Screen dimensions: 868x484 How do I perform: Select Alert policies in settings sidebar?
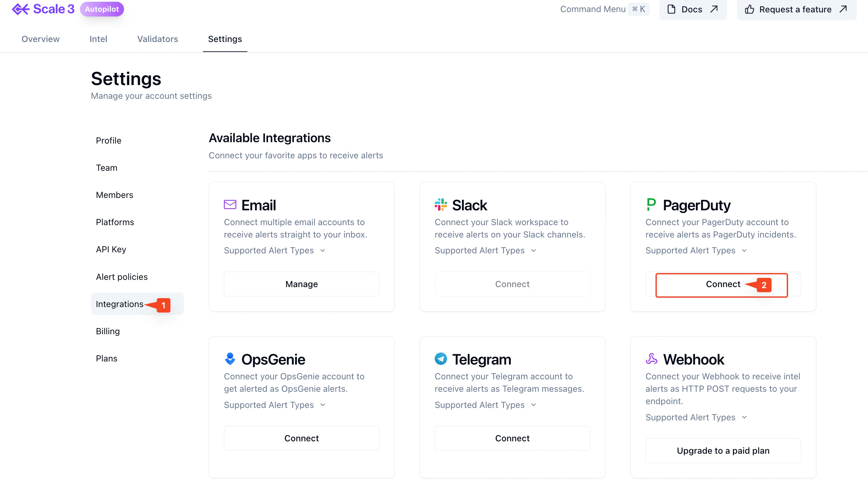click(x=122, y=277)
